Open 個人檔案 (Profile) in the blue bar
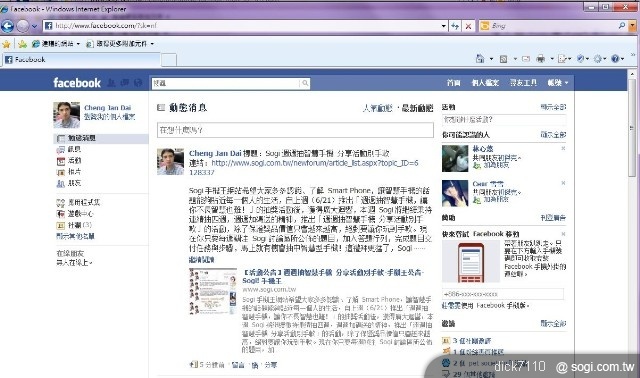 [485, 83]
